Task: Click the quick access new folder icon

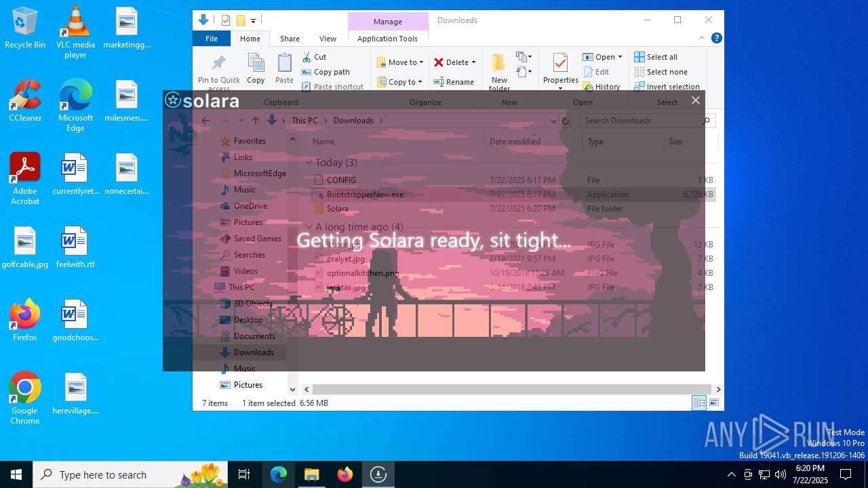Action: point(240,20)
